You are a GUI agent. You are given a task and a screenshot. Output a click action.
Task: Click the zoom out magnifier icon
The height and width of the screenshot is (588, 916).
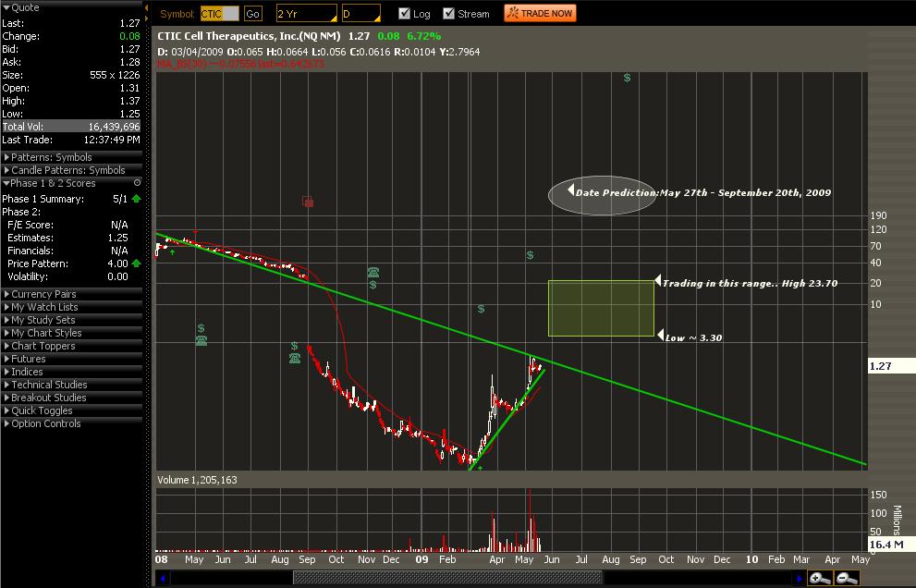[847, 578]
